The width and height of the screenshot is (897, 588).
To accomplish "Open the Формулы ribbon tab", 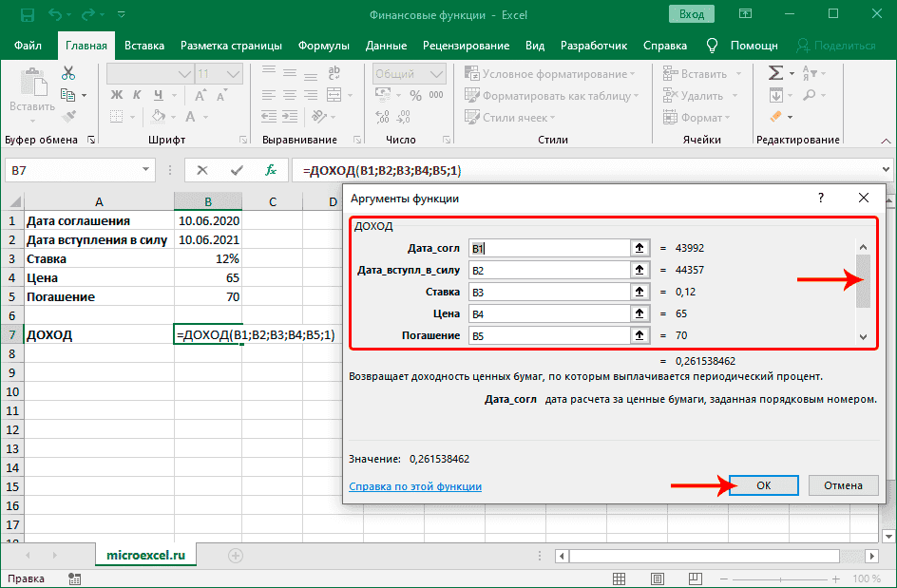I will point(323,46).
